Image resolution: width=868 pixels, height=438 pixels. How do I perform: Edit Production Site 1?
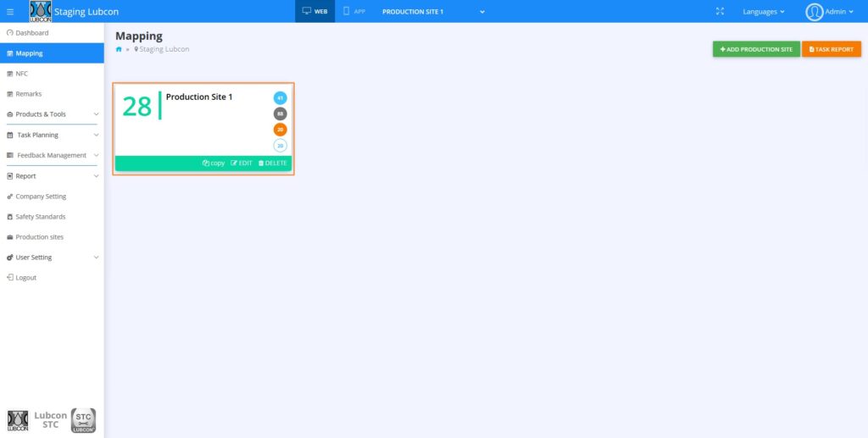(x=242, y=164)
